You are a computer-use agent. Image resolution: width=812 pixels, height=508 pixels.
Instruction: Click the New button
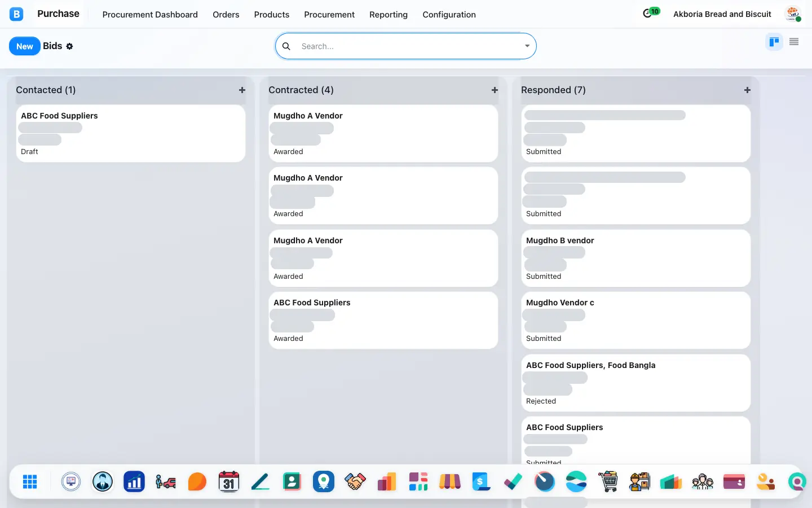(25, 46)
